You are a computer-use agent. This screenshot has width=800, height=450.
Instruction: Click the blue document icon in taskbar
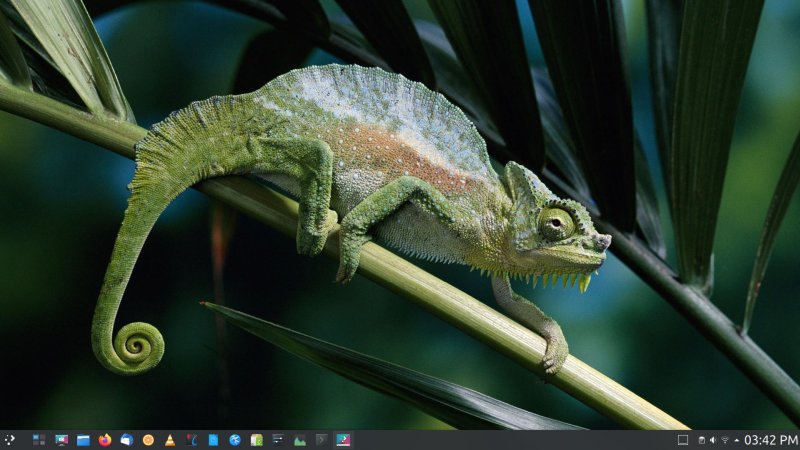pos(213,440)
